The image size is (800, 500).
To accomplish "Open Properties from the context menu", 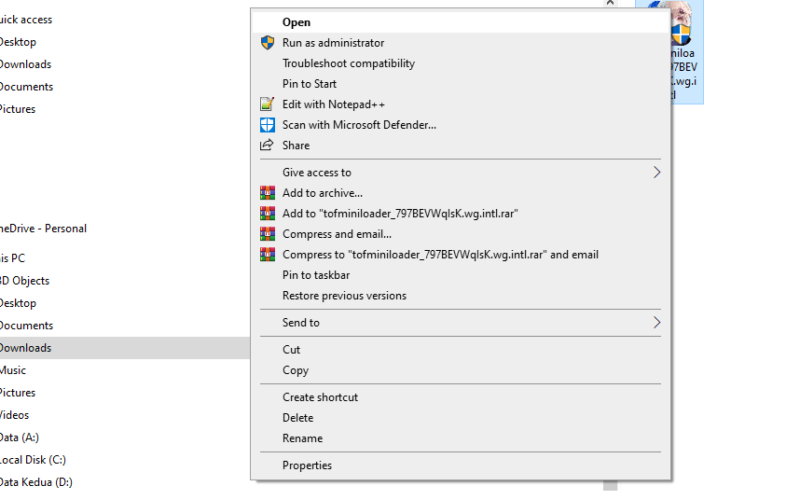I will 460,465.
